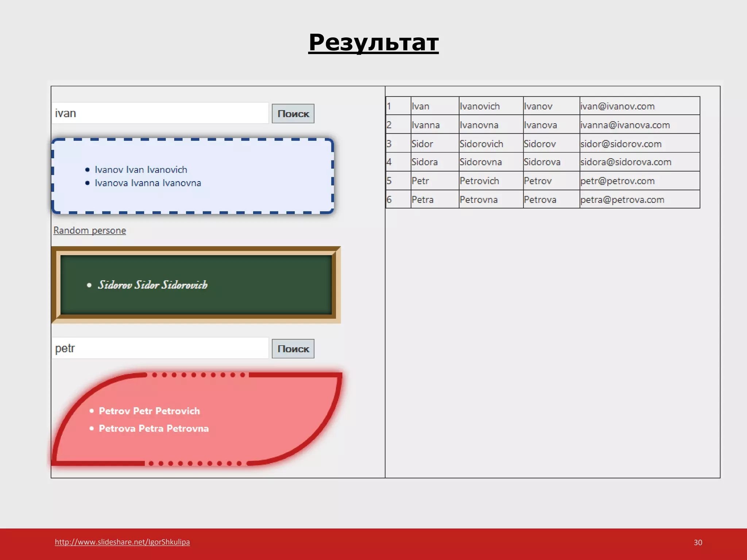
Task: Select list item 'Petrov Petr Petrovich'
Action: (x=149, y=411)
